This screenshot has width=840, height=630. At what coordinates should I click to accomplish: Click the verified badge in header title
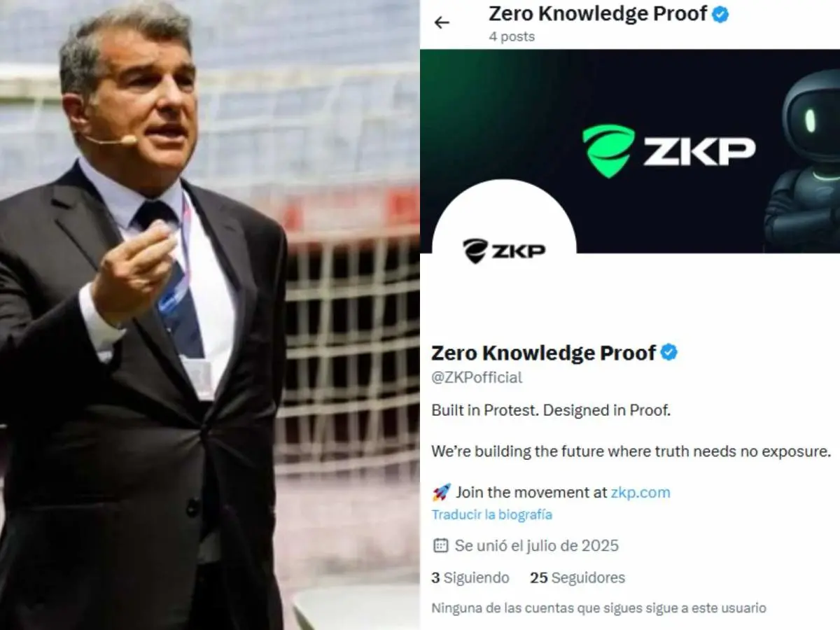720,14
